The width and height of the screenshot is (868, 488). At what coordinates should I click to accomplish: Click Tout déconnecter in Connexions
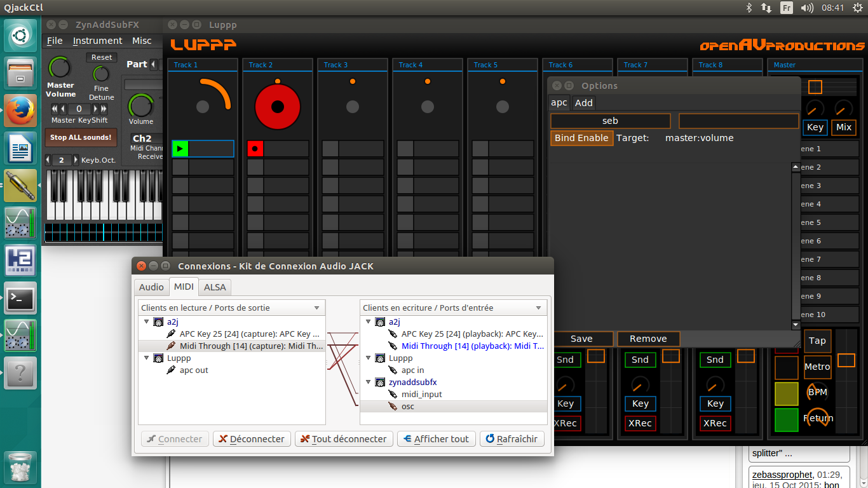(x=343, y=439)
